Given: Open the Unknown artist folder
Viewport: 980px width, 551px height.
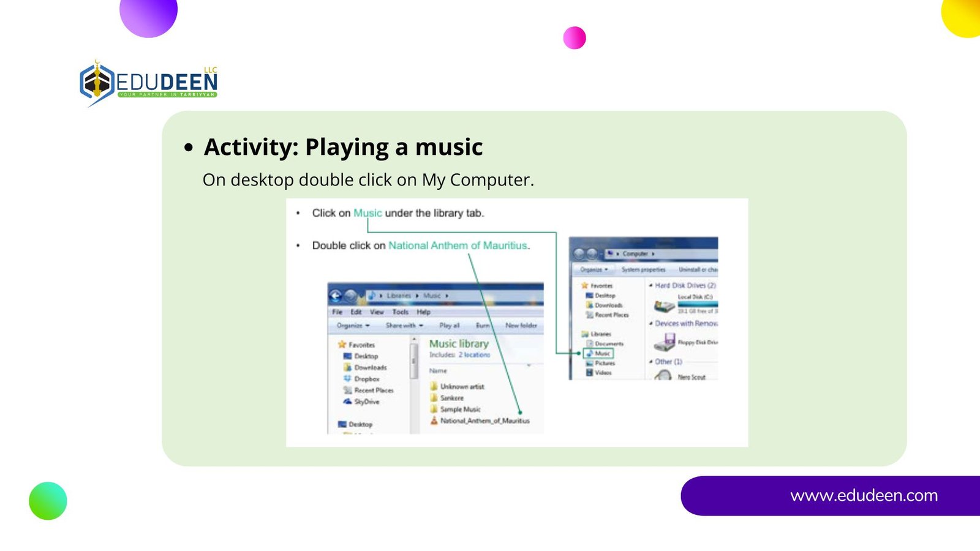Looking at the screenshot, I should (461, 386).
